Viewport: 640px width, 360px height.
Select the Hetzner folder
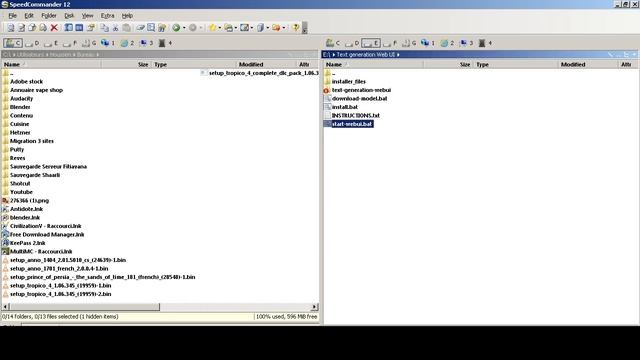click(x=16, y=133)
